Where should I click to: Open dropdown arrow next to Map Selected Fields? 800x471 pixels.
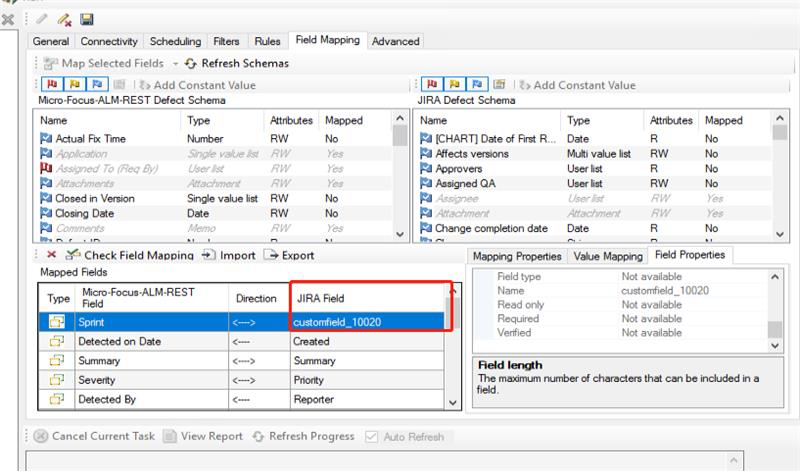(x=175, y=64)
